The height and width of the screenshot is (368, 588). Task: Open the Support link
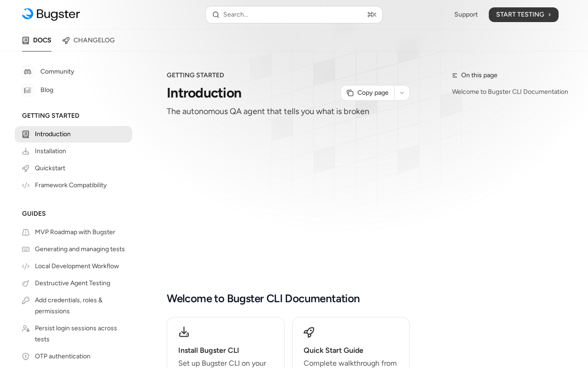click(466, 15)
